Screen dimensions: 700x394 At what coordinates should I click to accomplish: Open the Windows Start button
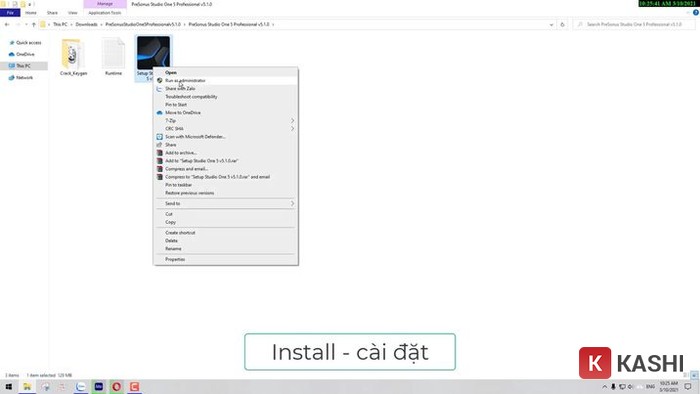[x=8, y=386]
